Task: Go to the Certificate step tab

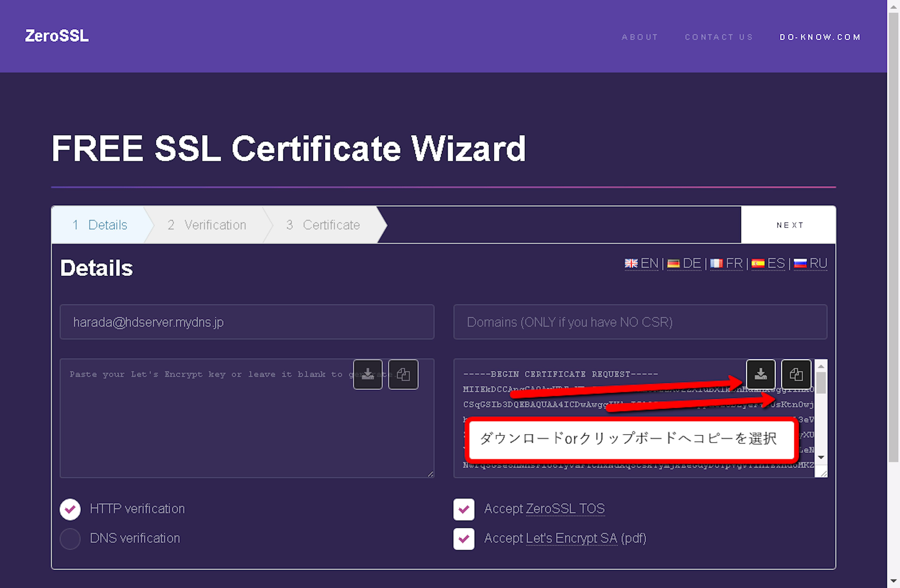Action: 323,225
